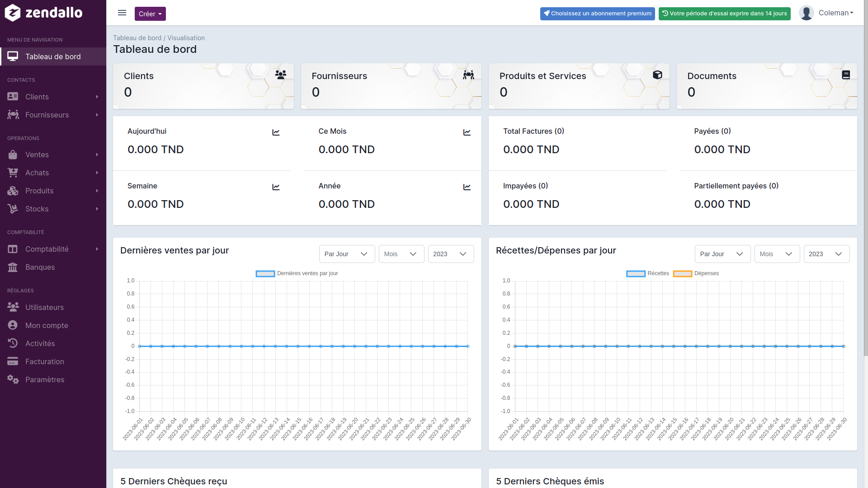Viewport: 868px width, 488px height.
Task: Open the Facturation menu item
Action: coord(53,361)
